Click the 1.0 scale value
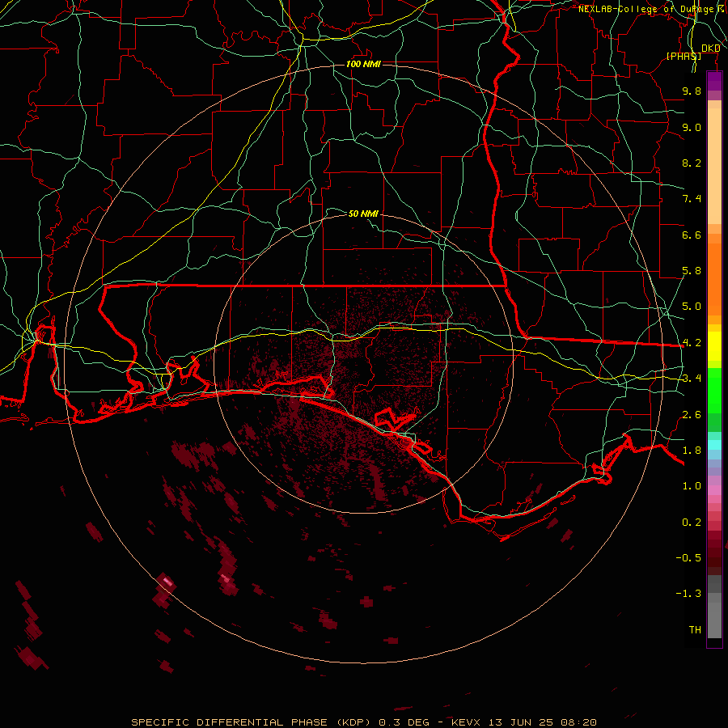 coord(692,486)
